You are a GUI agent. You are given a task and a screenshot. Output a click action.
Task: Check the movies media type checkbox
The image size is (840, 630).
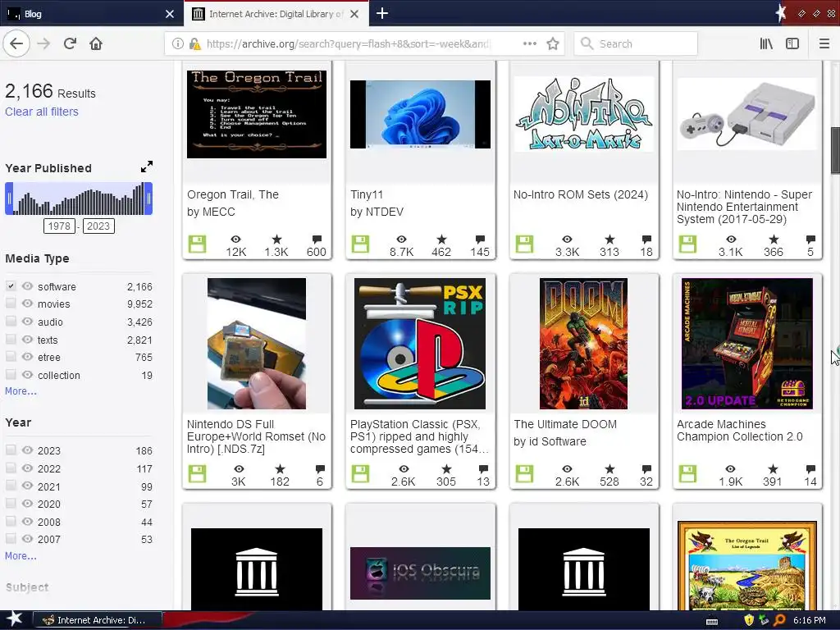coord(11,304)
